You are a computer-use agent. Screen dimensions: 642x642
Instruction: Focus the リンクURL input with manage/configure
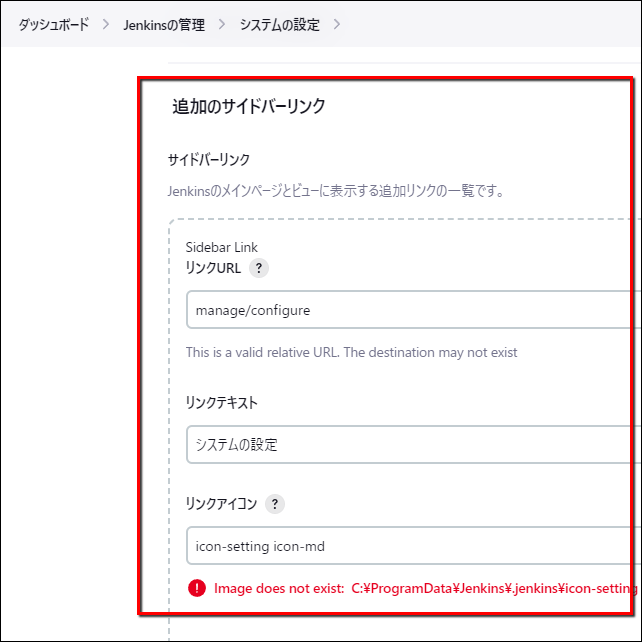(x=414, y=310)
